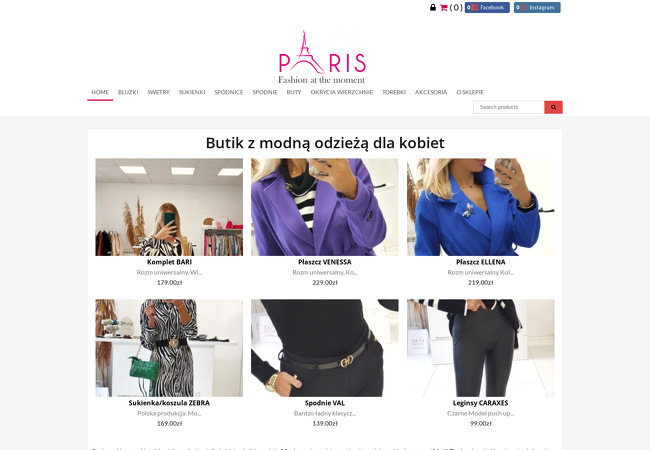
Task: Select the Leginsy CARAXES photo
Action: [x=480, y=348]
